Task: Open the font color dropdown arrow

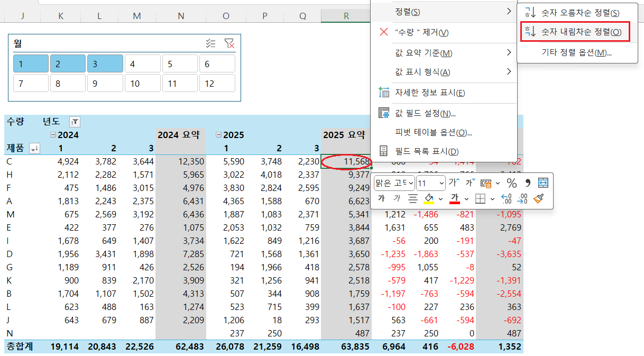Action: pyautogui.click(x=466, y=199)
